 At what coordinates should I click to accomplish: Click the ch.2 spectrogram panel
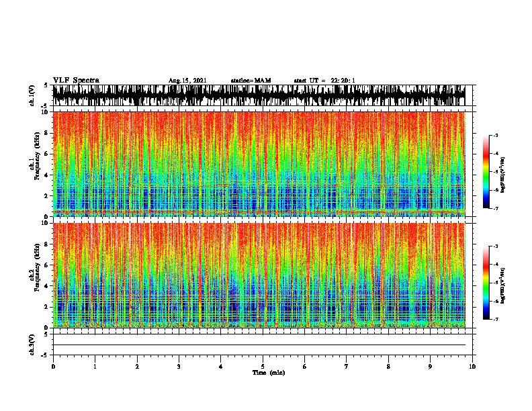click(259, 275)
